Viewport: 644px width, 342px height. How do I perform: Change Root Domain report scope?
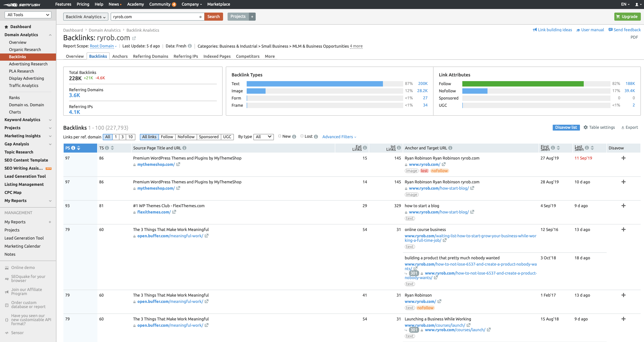tap(103, 46)
